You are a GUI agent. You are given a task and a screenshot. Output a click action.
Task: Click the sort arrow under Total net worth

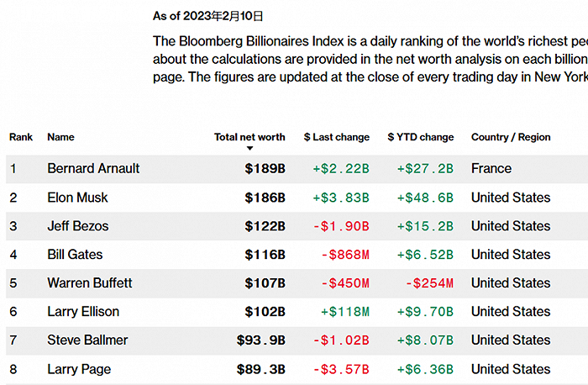click(249, 149)
